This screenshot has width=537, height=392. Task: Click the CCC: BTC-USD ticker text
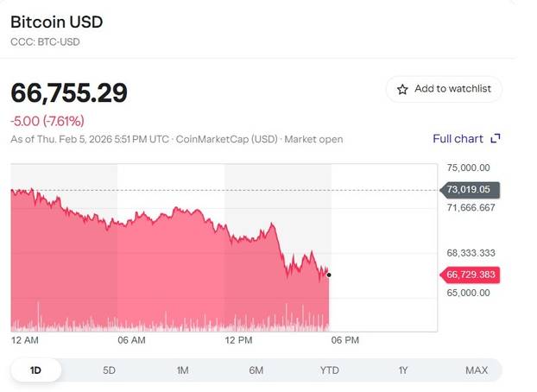(x=46, y=41)
